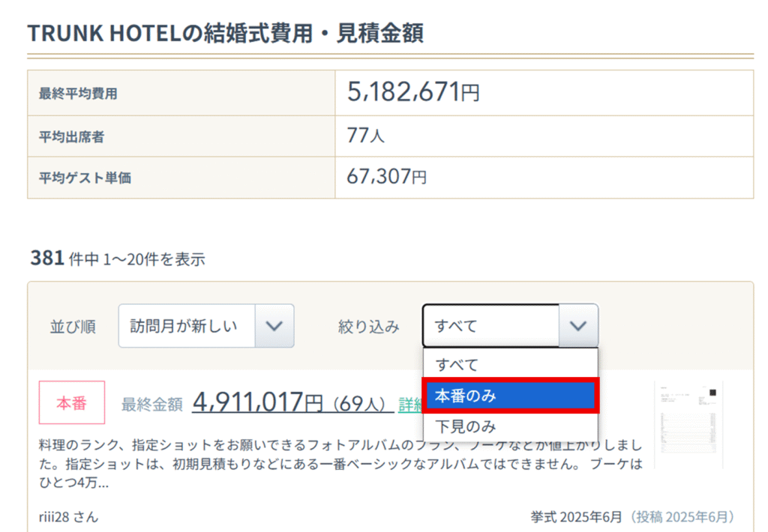
Task: Click the 381 件中 result count text
Action: coord(64,259)
